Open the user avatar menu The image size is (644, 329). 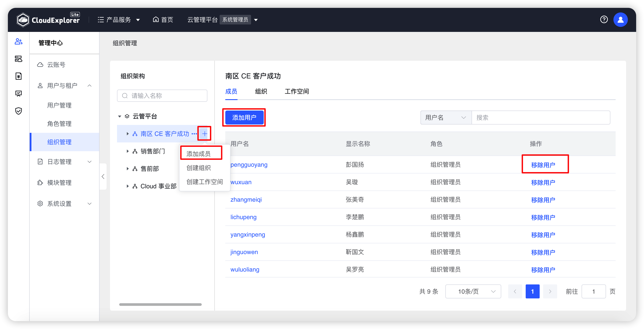click(620, 20)
